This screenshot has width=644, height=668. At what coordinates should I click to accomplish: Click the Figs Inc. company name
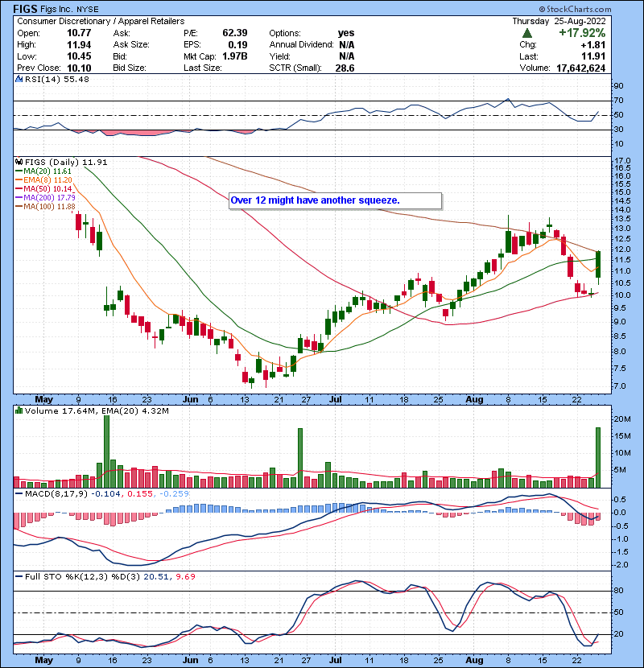[56, 9]
